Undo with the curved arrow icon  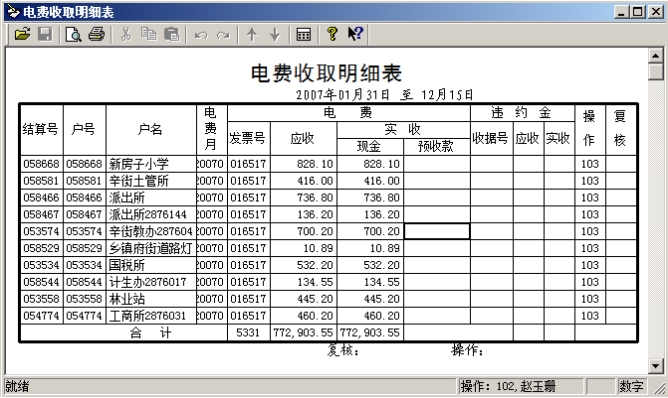[201, 35]
